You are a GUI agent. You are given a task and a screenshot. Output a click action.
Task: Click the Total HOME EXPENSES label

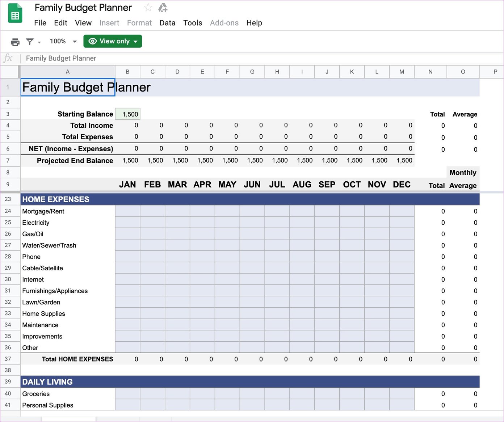pyautogui.click(x=77, y=359)
